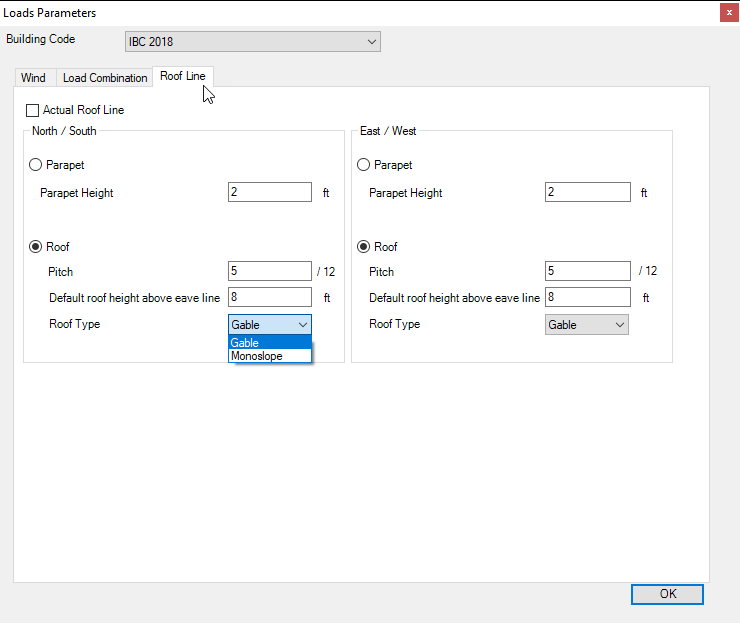The height and width of the screenshot is (623, 740).
Task: Click North / South Parapet Height field
Action: [x=270, y=192]
